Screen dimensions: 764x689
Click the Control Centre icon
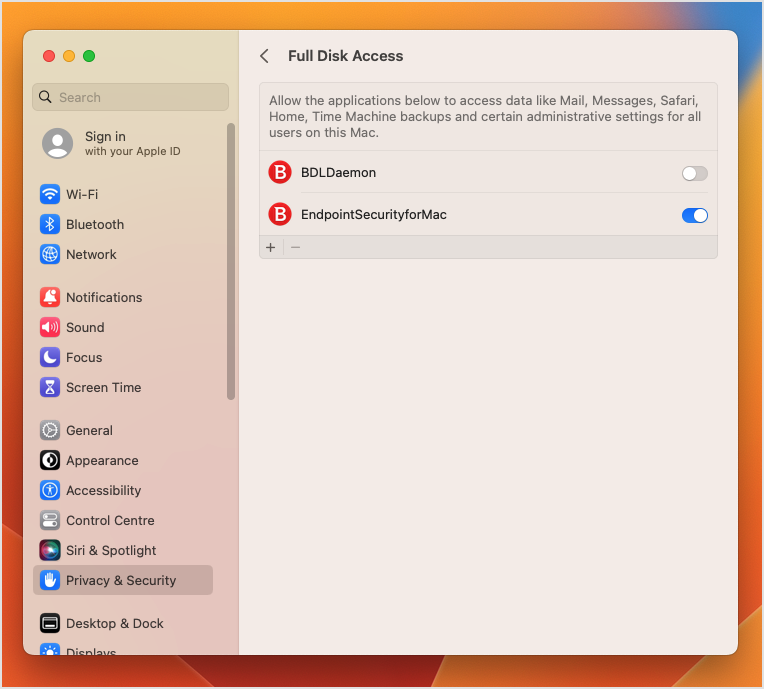50,520
